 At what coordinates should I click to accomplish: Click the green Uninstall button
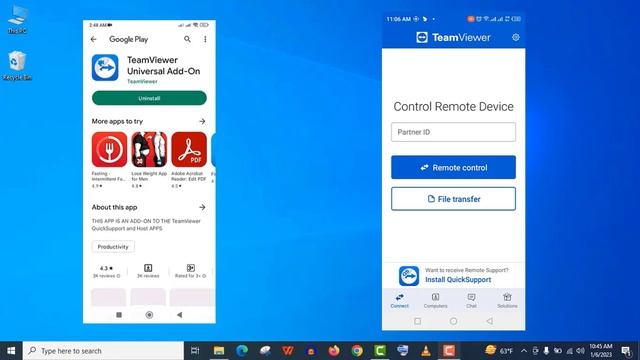click(x=149, y=98)
